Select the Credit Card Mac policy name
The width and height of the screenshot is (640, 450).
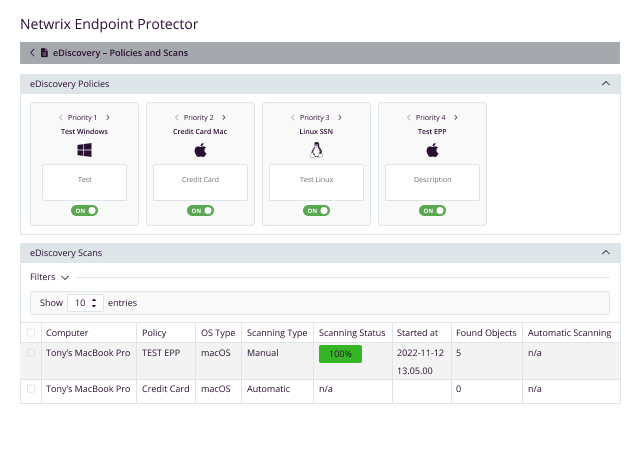click(x=200, y=131)
